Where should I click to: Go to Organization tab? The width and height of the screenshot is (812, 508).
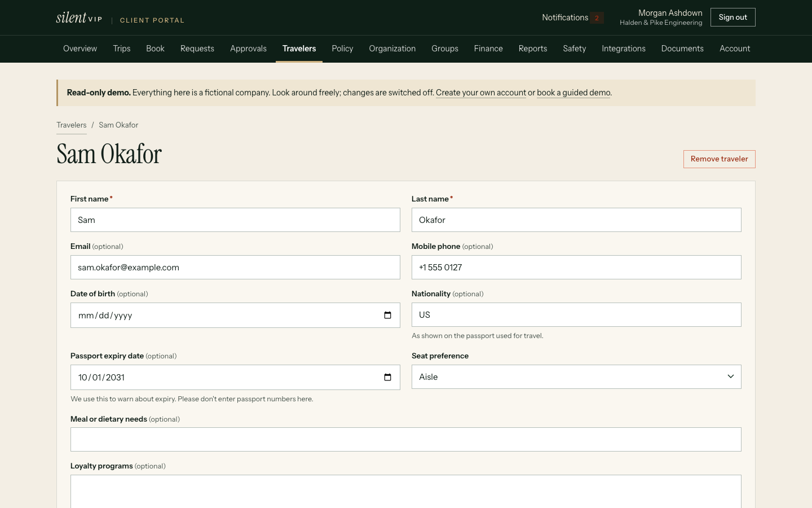[x=392, y=49]
